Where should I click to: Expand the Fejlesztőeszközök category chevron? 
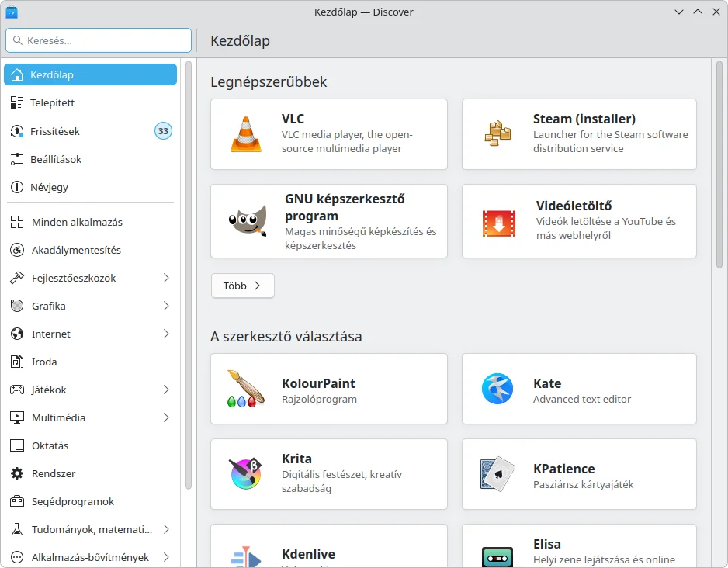coord(166,278)
